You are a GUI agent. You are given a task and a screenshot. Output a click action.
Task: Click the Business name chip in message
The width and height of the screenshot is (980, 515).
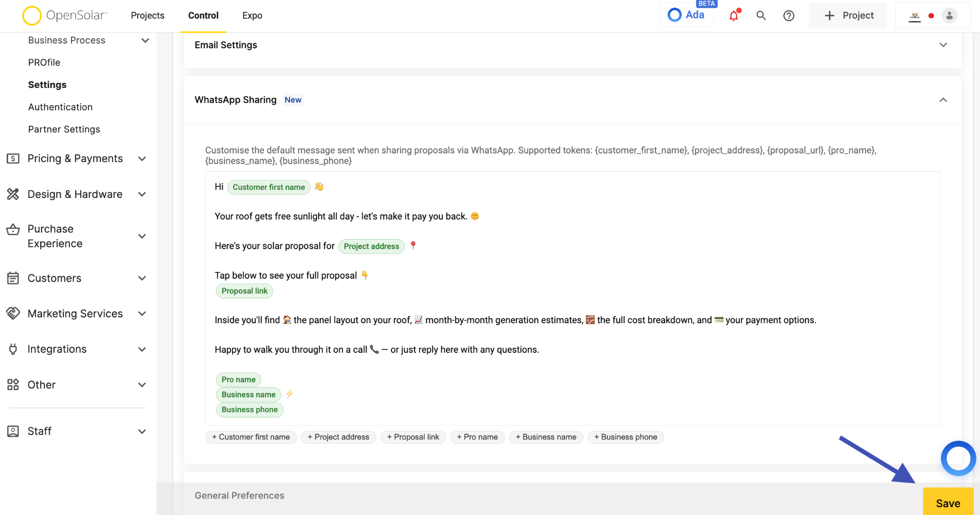(248, 394)
